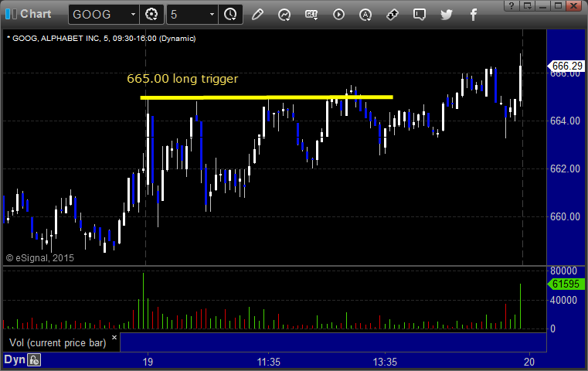588x371 pixels.
Task: Open the help question-mark button
Action: (512, 5)
